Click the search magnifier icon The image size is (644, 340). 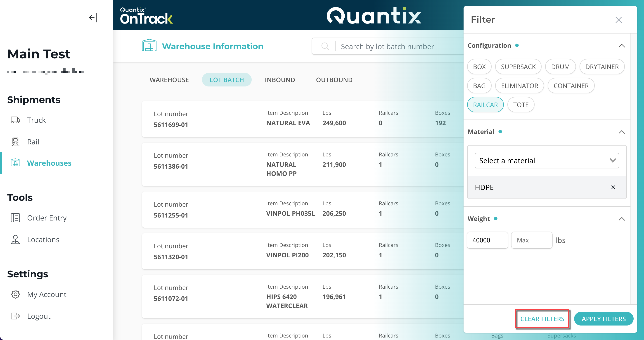point(325,46)
